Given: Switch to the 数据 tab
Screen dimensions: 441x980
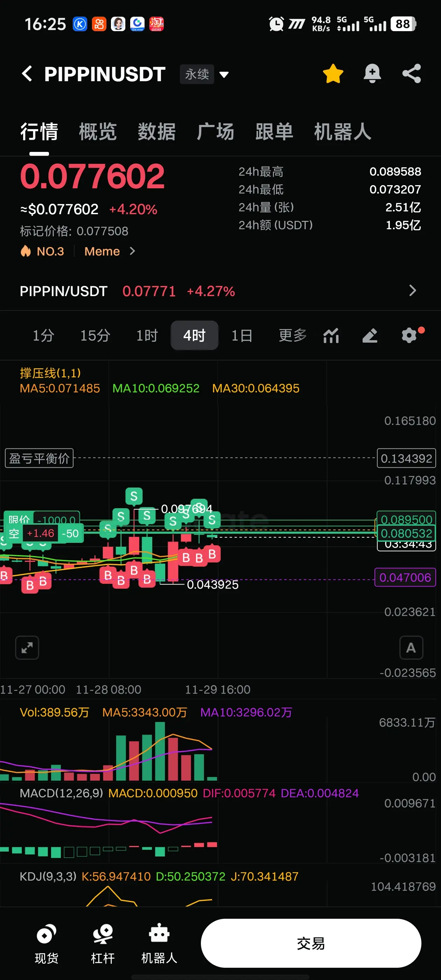Looking at the screenshot, I should click(x=157, y=132).
